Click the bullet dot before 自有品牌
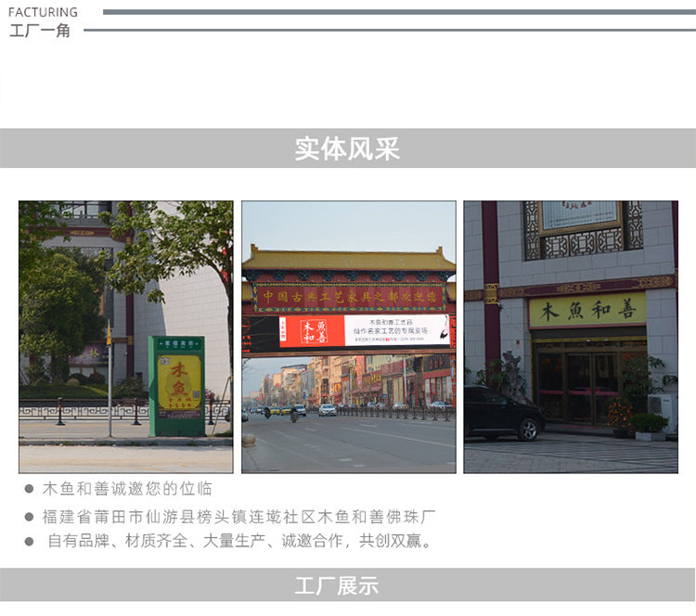 [30, 542]
